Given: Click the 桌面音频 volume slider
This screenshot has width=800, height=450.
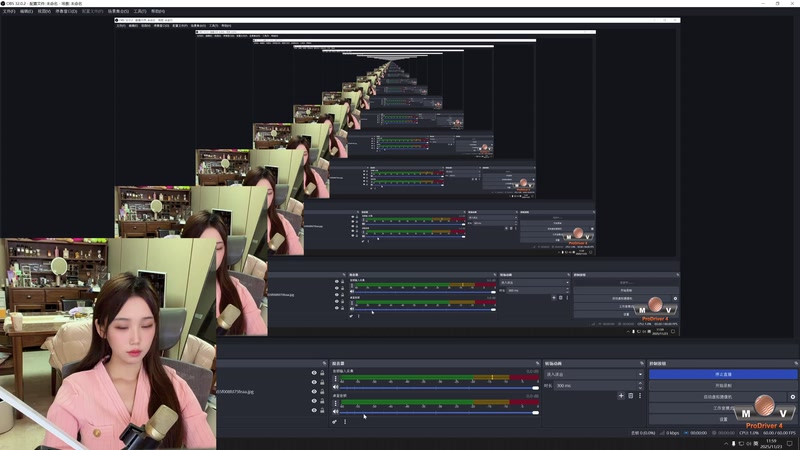Looking at the screenshot, I should tap(439, 412).
